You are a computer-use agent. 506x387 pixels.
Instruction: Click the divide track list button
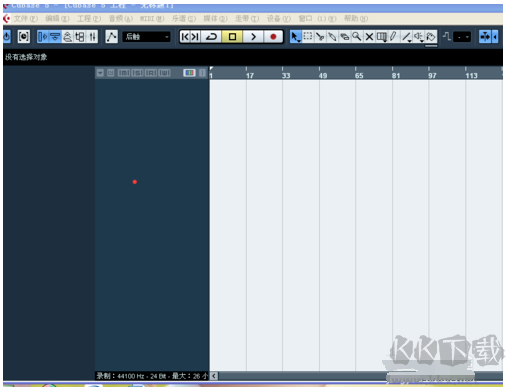click(x=202, y=73)
